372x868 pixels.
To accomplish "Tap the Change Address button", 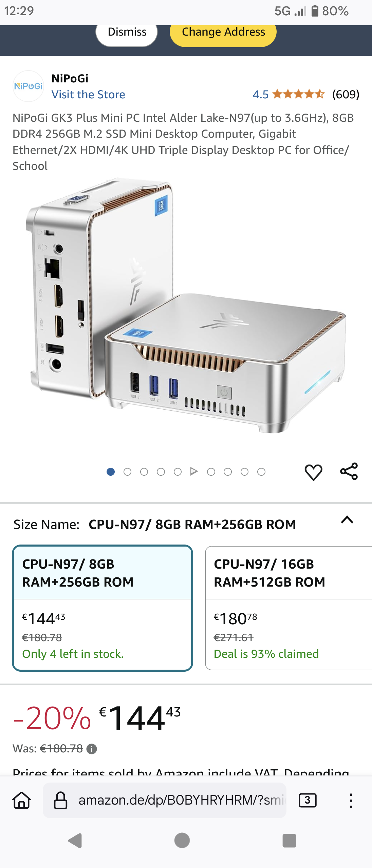I will coord(223,32).
